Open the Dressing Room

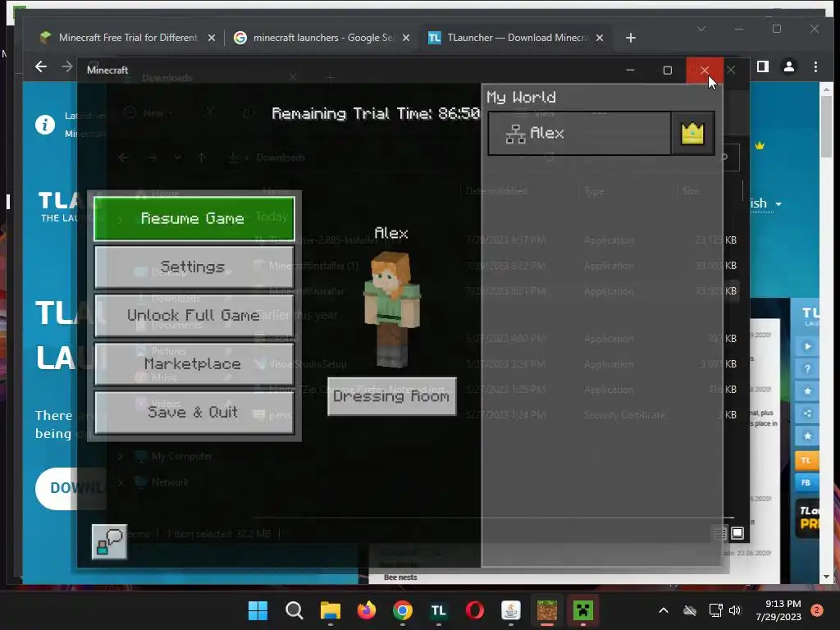pos(391,396)
